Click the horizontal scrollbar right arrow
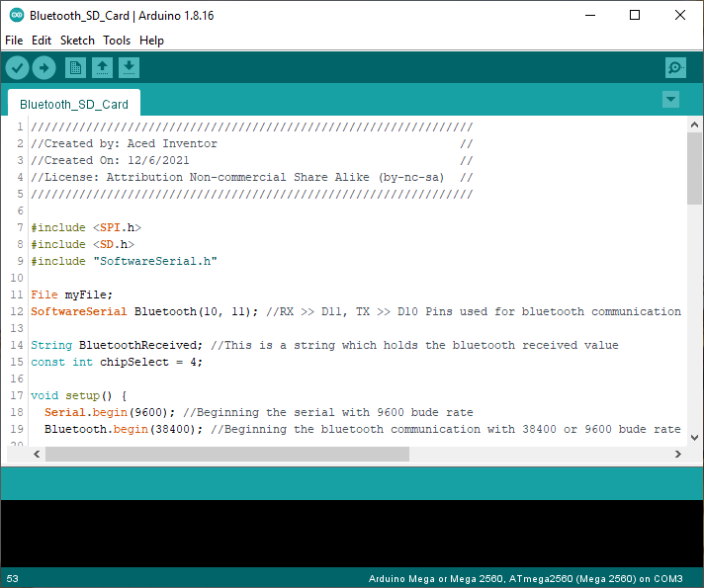The height and width of the screenshot is (588, 704). pyautogui.click(x=677, y=455)
